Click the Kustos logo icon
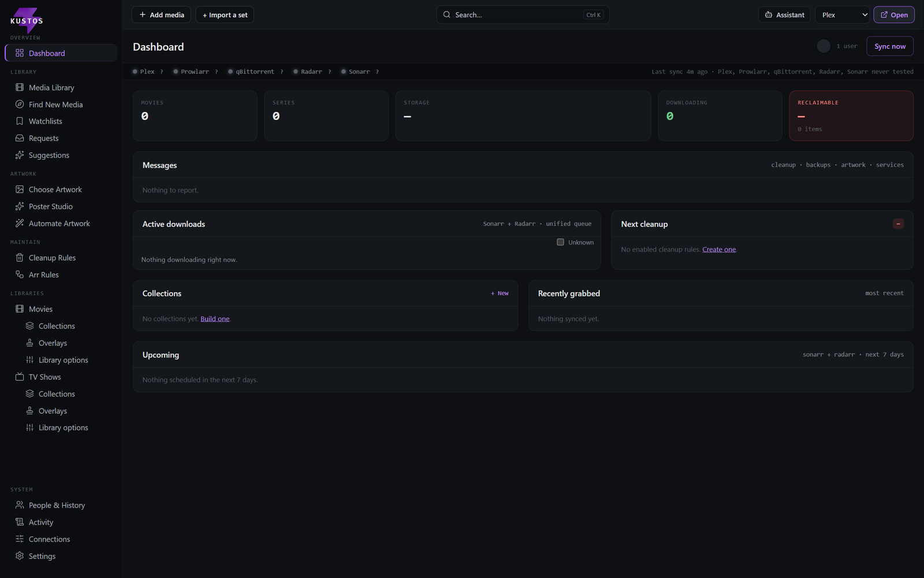The width and height of the screenshot is (924, 578). [x=27, y=20]
